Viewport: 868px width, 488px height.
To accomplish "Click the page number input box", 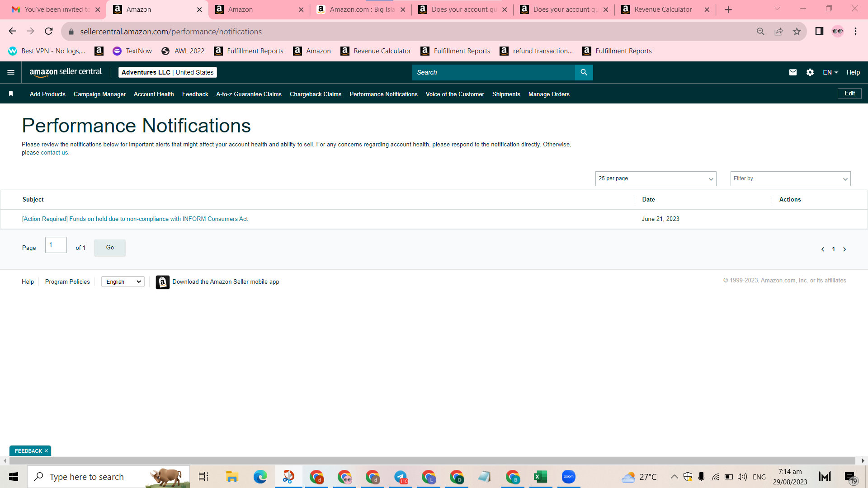I will (x=56, y=245).
